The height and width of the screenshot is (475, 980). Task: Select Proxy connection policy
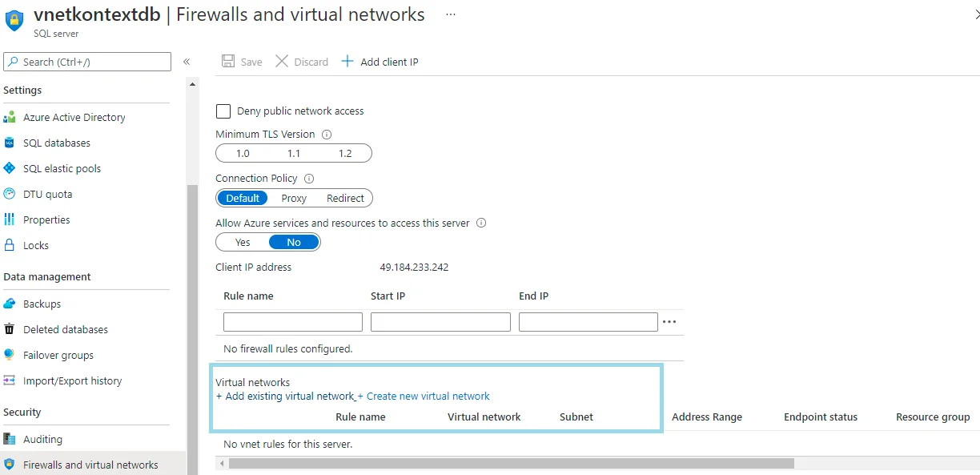(294, 199)
